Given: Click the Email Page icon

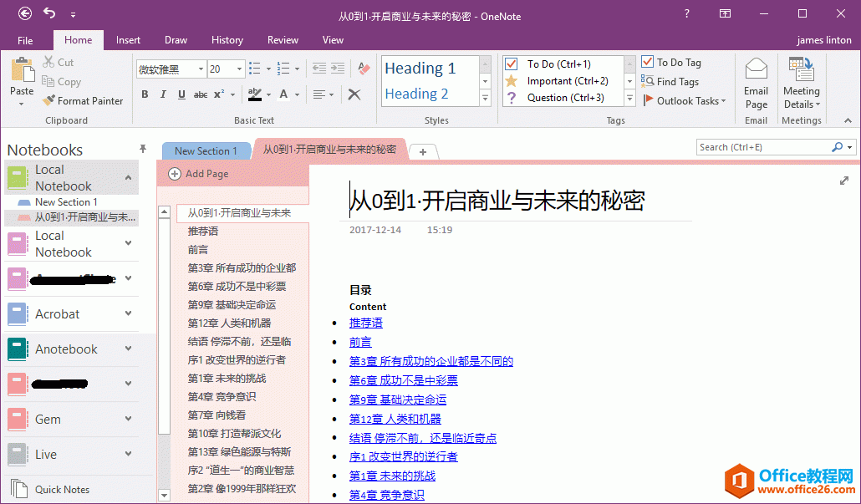Looking at the screenshot, I should [756, 70].
